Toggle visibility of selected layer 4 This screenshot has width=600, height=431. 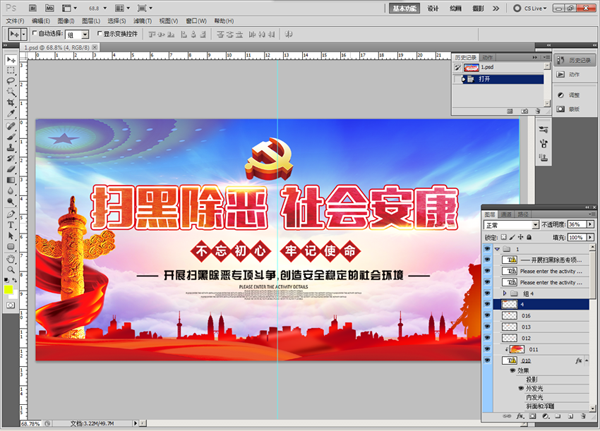[x=487, y=304]
